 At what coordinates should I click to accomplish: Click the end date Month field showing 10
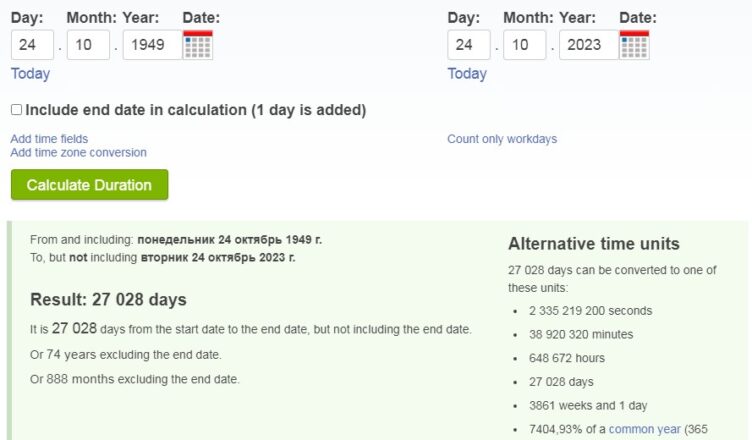tap(525, 45)
